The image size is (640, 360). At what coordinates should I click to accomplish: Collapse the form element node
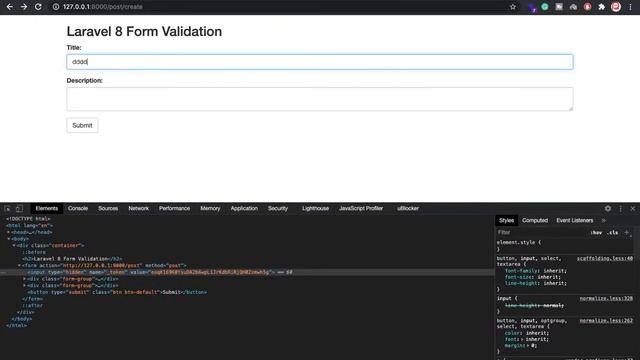[19, 266]
